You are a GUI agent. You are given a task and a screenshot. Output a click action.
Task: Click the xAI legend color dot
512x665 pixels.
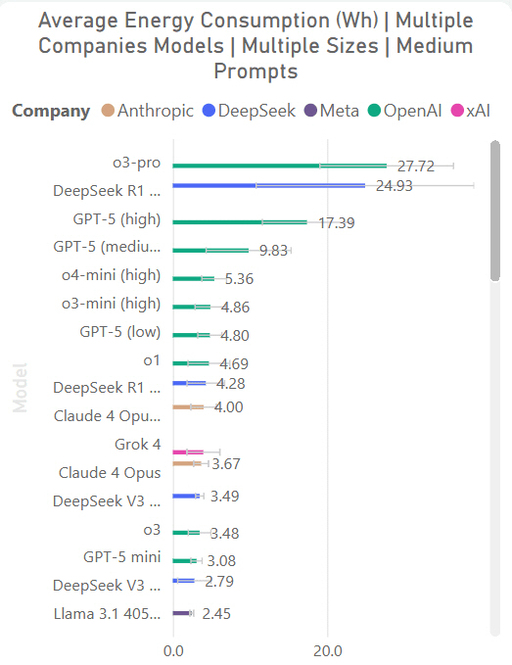pyautogui.click(x=457, y=111)
